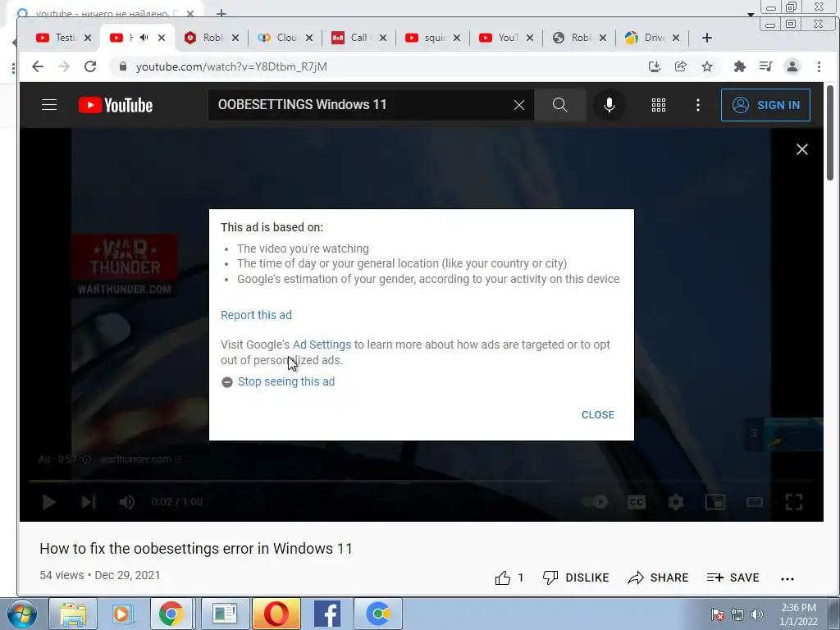
Task: Enable miniplayer mode
Action: pos(715,502)
